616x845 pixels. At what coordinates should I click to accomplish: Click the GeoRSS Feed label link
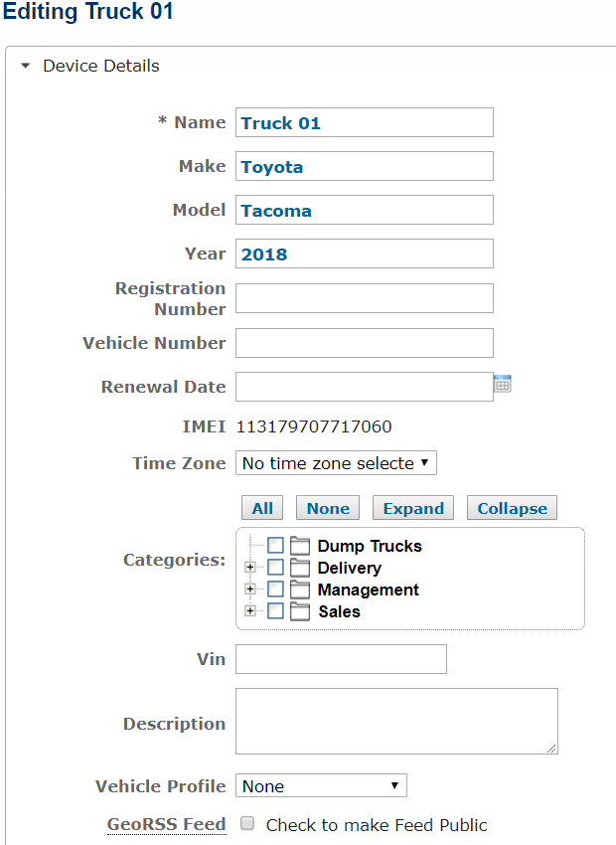click(166, 824)
